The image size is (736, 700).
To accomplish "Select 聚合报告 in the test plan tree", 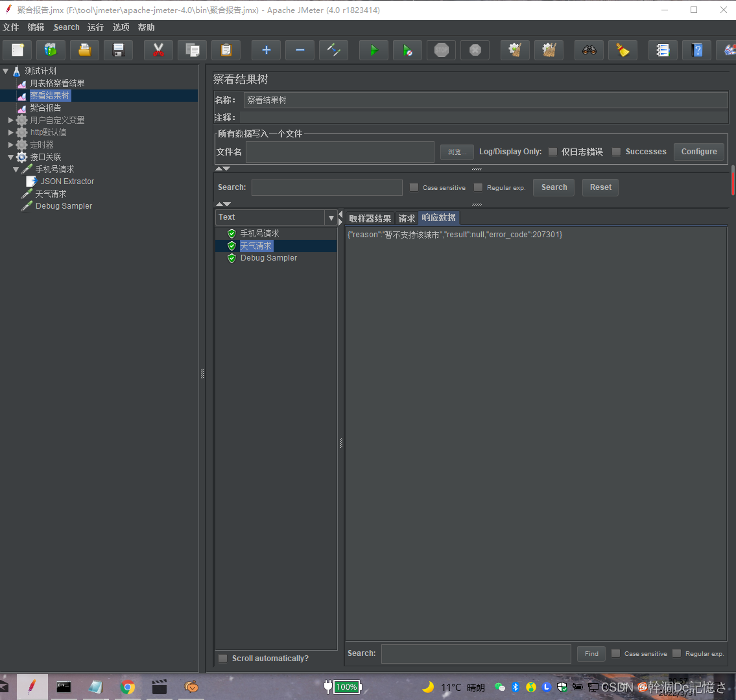I will pos(45,108).
